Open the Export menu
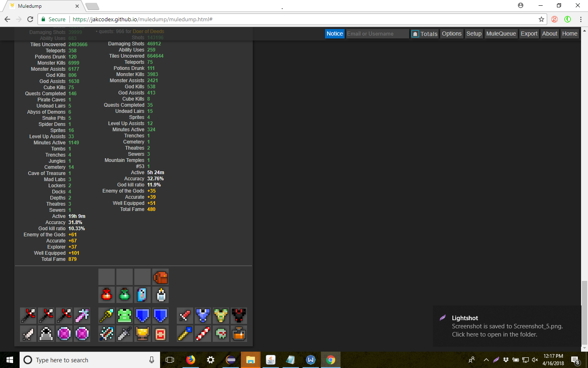588x368 pixels. (529, 34)
